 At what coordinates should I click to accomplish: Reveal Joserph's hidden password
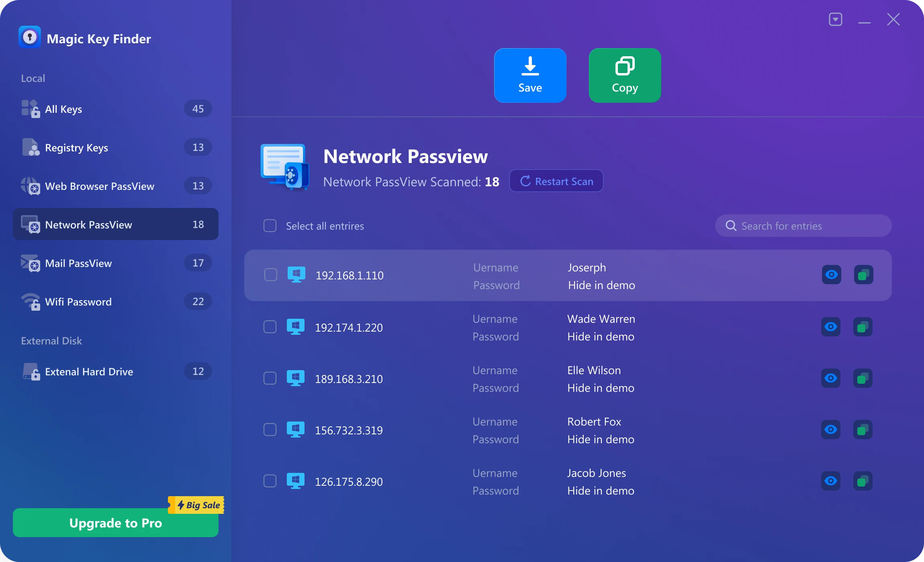[x=831, y=275]
